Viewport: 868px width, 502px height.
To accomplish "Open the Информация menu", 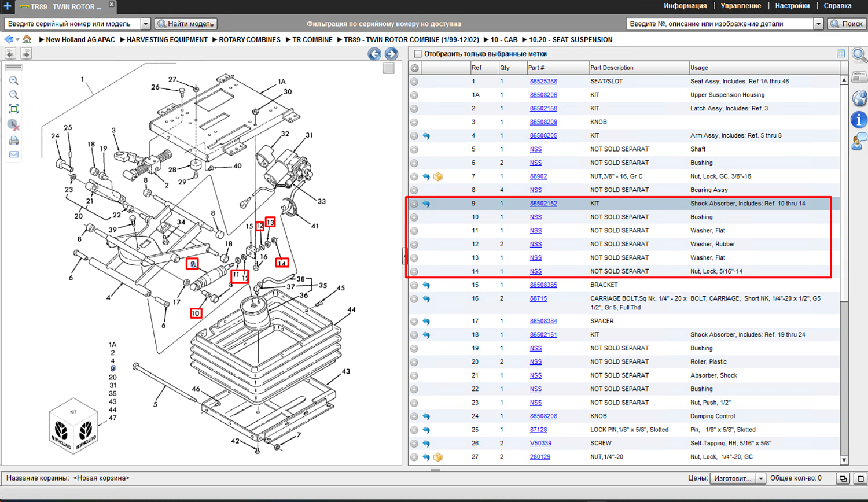I will click(x=685, y=6).
